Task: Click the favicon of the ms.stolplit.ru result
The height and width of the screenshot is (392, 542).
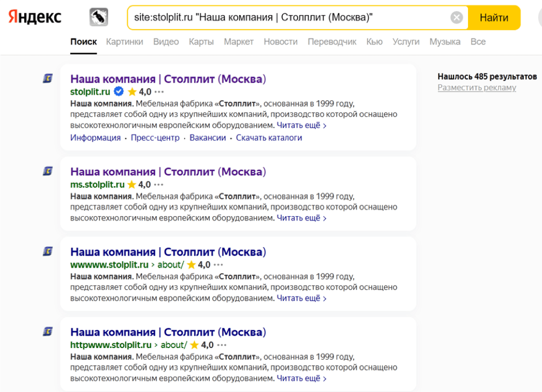Action: 48,172
